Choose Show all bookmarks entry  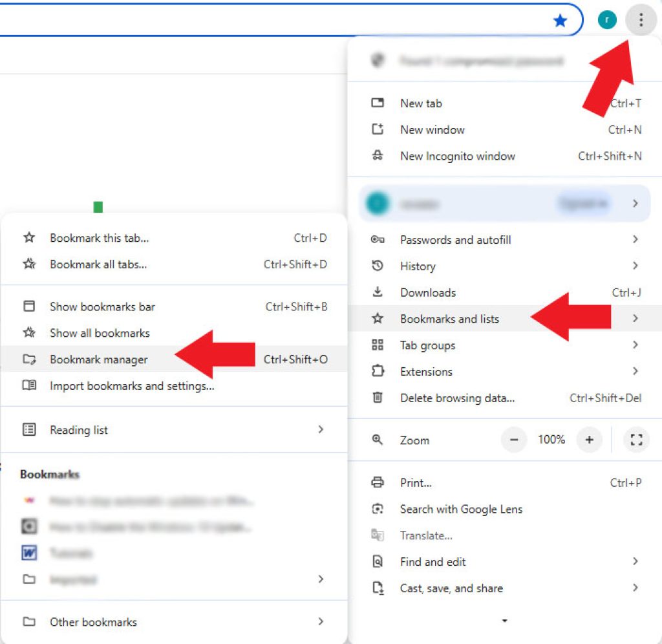click(174, 333)
